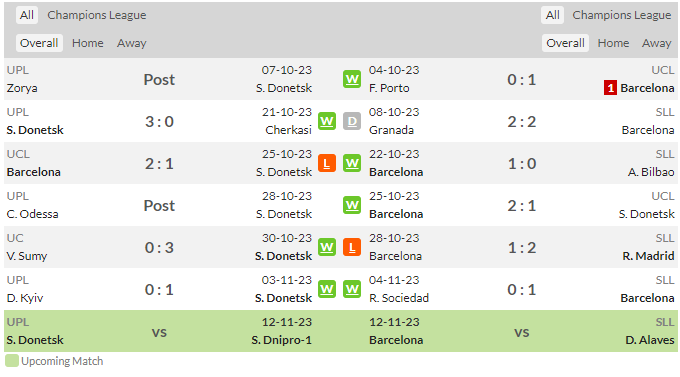Viewport: 680px width, 377px height.
Task: Select the left Home tab
Action: [88, 43]
